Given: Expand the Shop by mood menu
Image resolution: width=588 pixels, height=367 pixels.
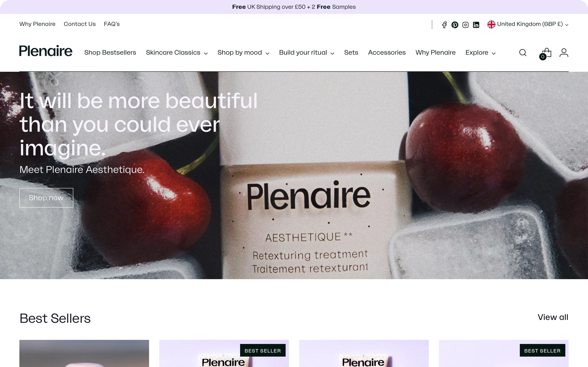Looking at the screenshot, I should [x=243, y=52].
